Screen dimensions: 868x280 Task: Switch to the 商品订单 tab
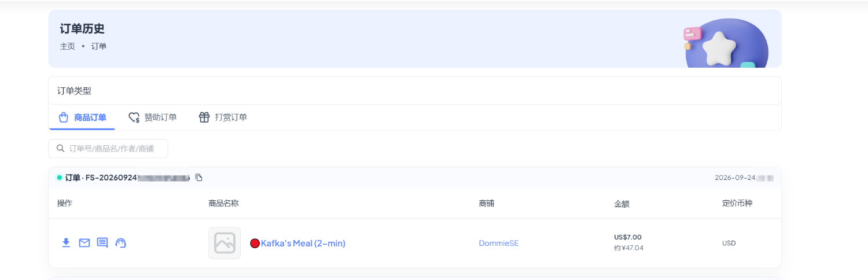click(82, 117)
